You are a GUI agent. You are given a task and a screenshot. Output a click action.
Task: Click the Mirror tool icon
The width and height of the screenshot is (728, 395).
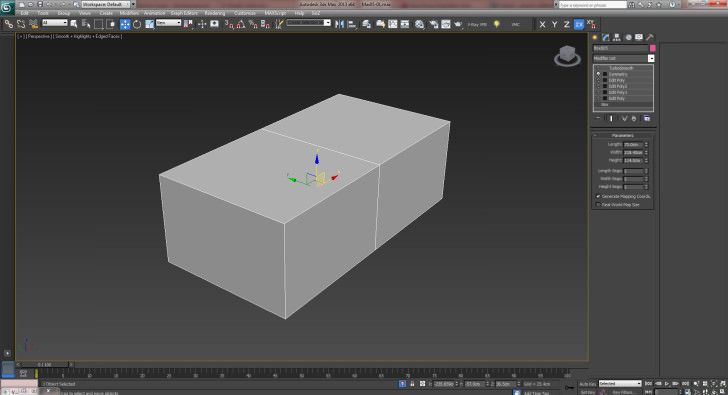[x=339, y=24]
